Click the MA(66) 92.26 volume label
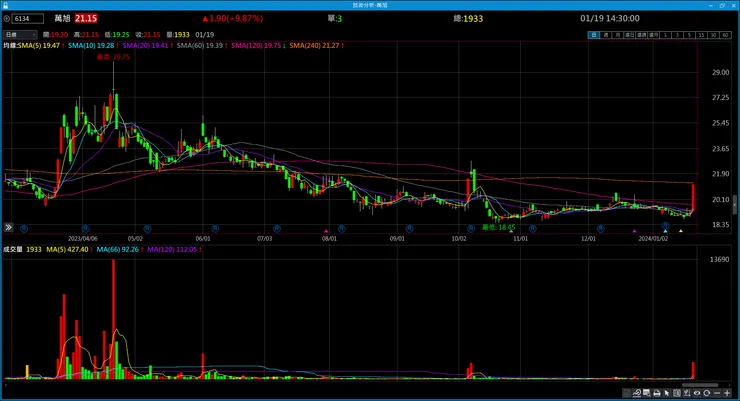 [118, 250]
